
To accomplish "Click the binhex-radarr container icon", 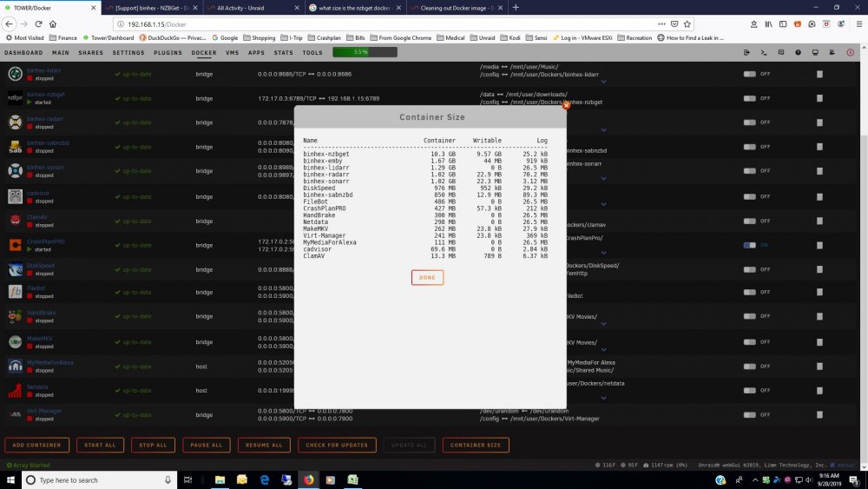I will (15, 122).
